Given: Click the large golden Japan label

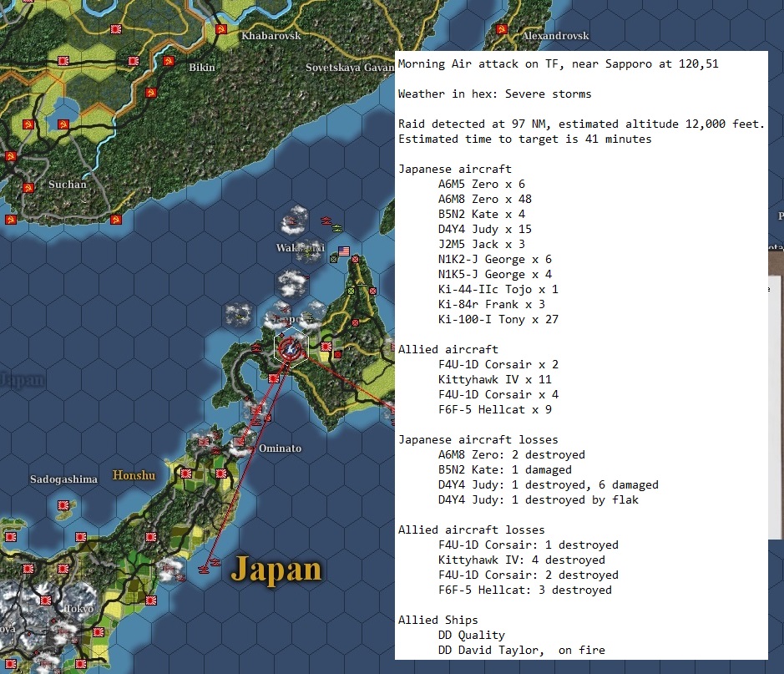Looking at the screenshot, I should pyautogui.click(x=276, y=570).
